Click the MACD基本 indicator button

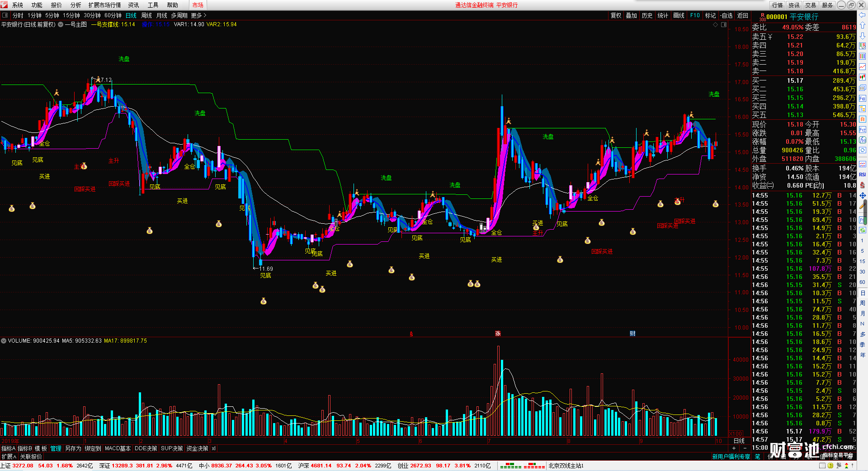(x=118, y=448)
